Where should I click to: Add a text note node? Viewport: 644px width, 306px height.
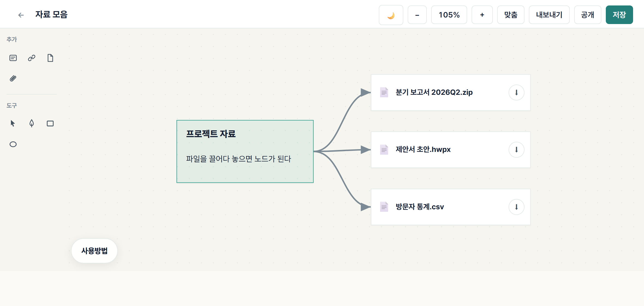tap(13, 58)
